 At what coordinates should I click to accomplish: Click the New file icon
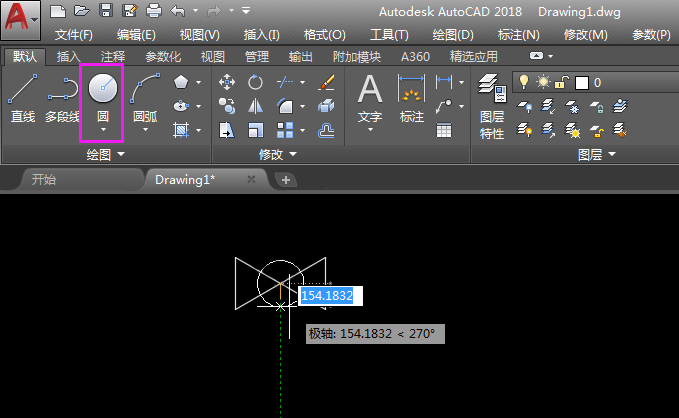point(58,11)
